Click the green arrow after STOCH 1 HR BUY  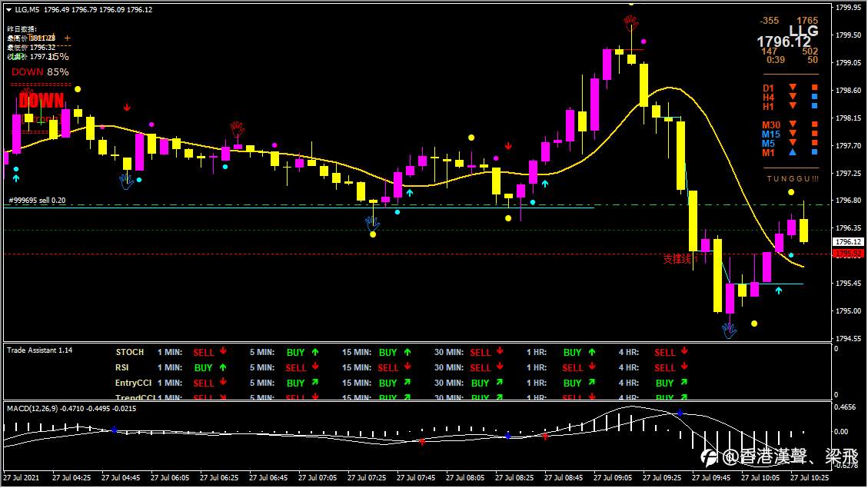592,352
